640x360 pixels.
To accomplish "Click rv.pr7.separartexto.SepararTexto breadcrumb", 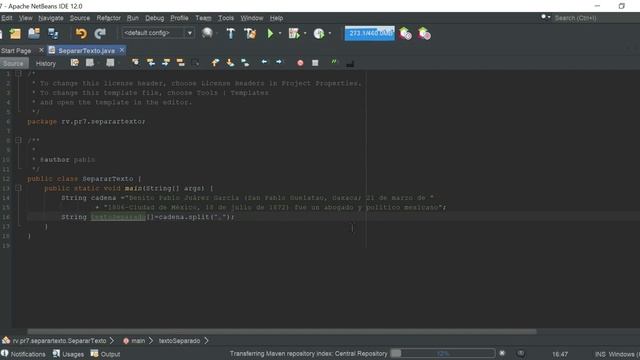I will pos(59,340).
